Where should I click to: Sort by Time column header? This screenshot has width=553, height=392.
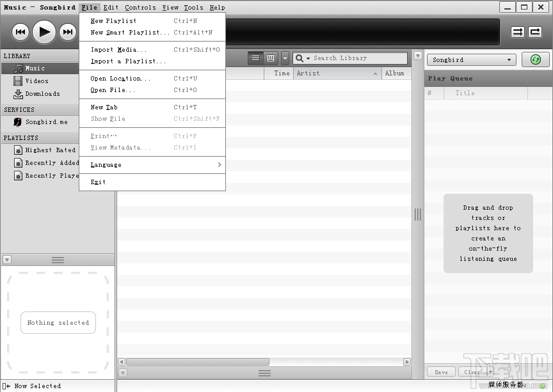[278, 74]
